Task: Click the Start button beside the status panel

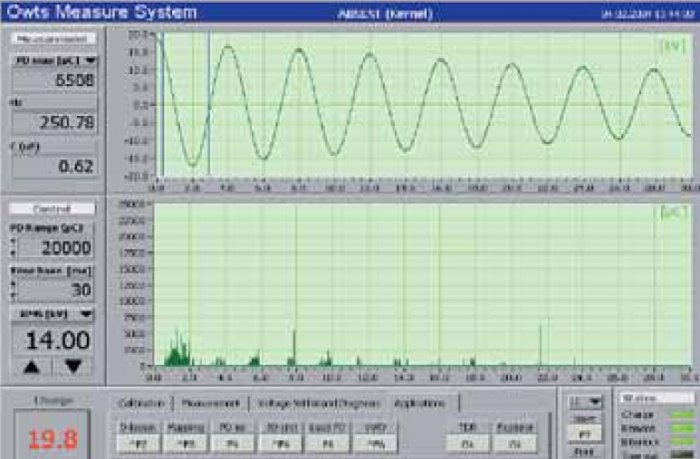Action: click(x=585, y=419)
